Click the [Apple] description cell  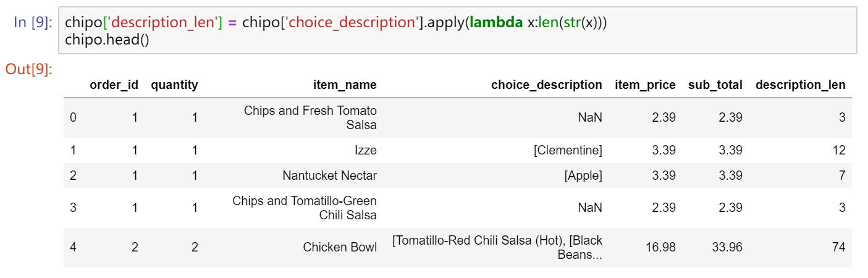[583, 175]
